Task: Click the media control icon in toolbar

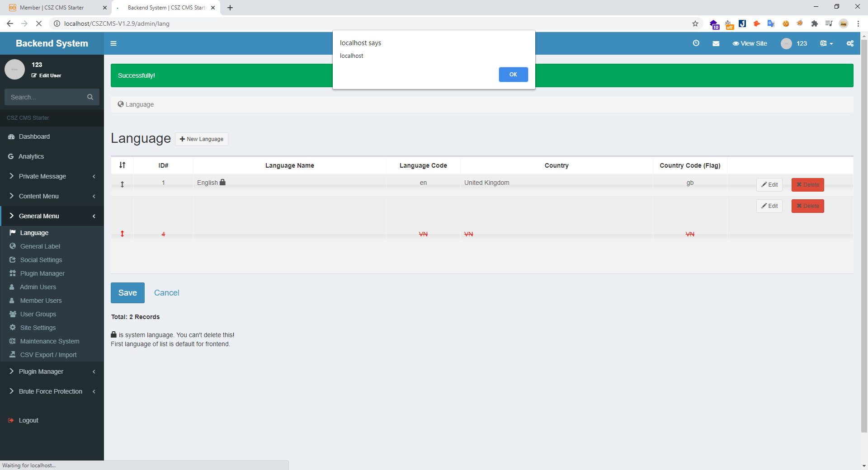Action: 829,23
